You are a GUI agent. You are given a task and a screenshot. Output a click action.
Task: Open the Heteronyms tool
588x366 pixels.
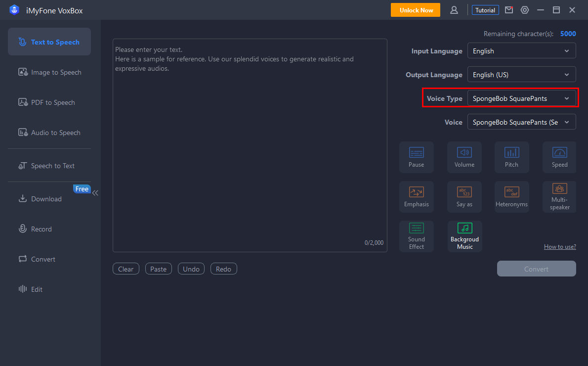(x=511, y=197)
